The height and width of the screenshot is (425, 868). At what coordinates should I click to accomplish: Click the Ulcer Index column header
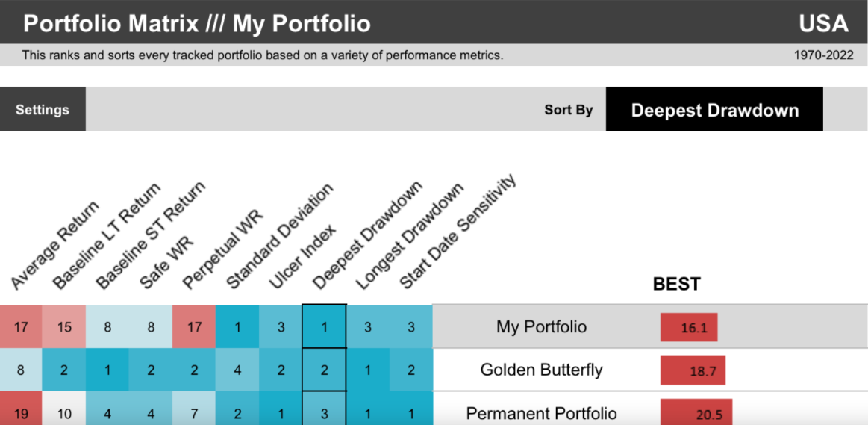click(302, 257)
